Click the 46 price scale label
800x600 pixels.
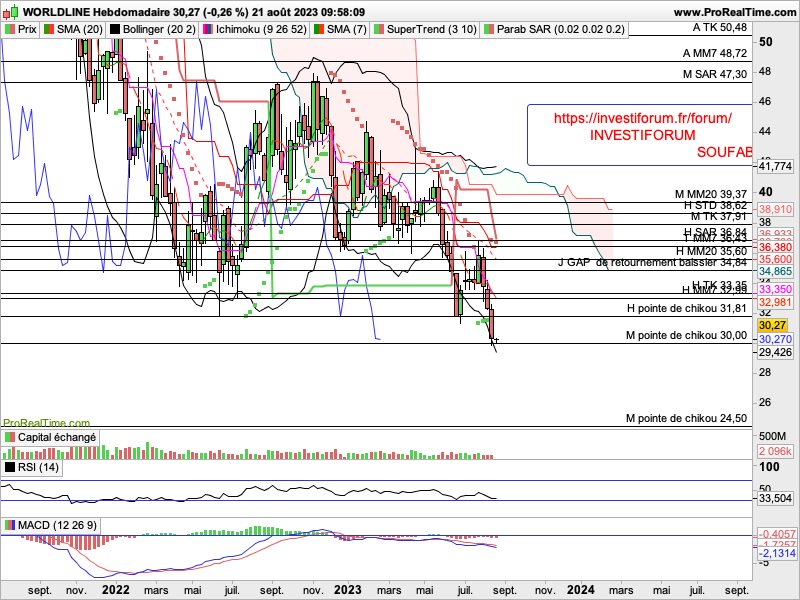[x=765, y=102]
